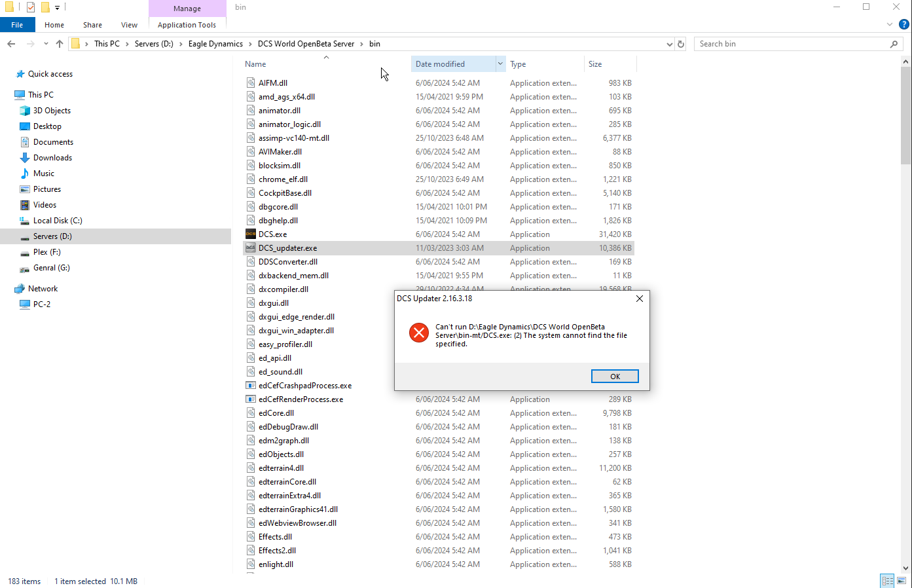Click the Plex (F:) drive icon
Viewport: 912px width, 588px height.
(x=25, y=252)
